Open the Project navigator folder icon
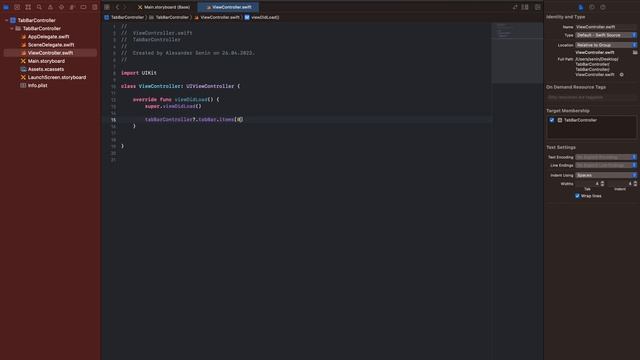Image resolution: width=640 pixels, height=360 pixels. pos(6,7)
